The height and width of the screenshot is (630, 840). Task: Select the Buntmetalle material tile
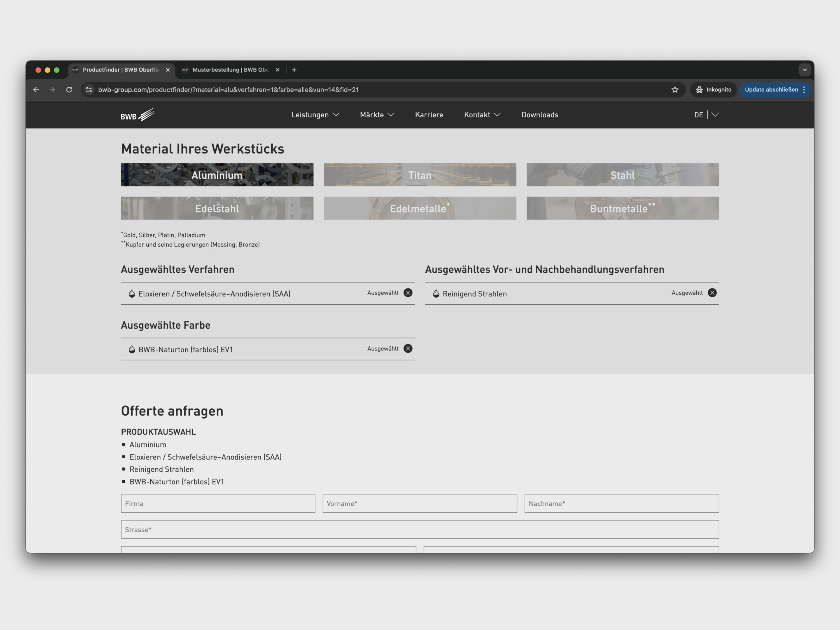622,208
